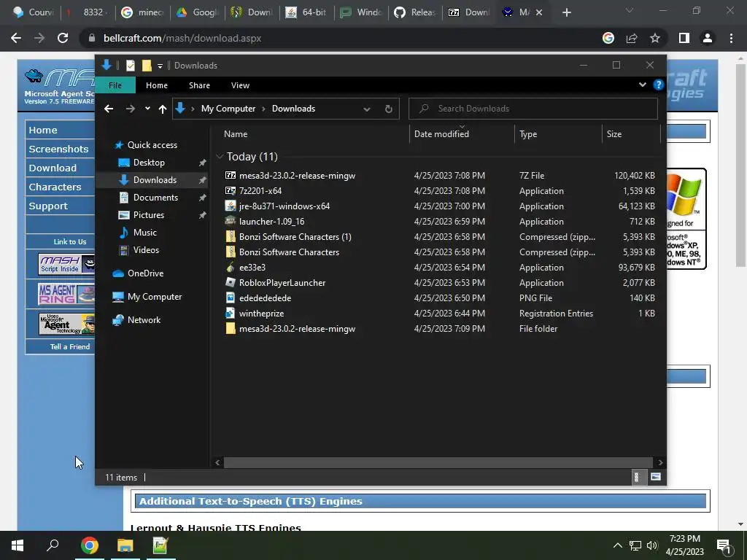
Task: Click the Chrome share page icon
Action: pyautogui.click(x=632, y=38)
